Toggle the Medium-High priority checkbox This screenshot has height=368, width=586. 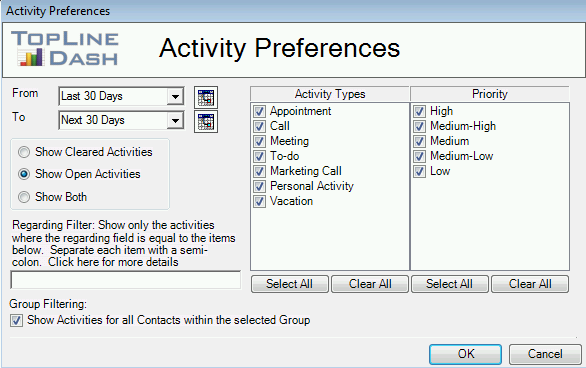419,126
